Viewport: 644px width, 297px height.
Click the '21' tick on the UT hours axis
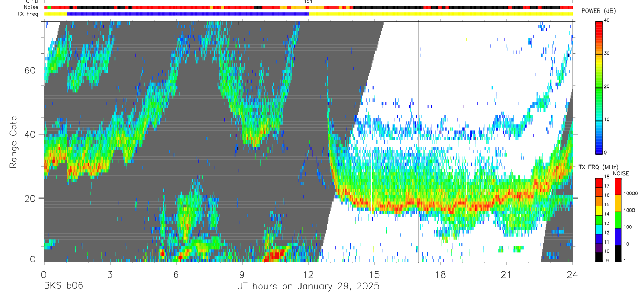507,274
